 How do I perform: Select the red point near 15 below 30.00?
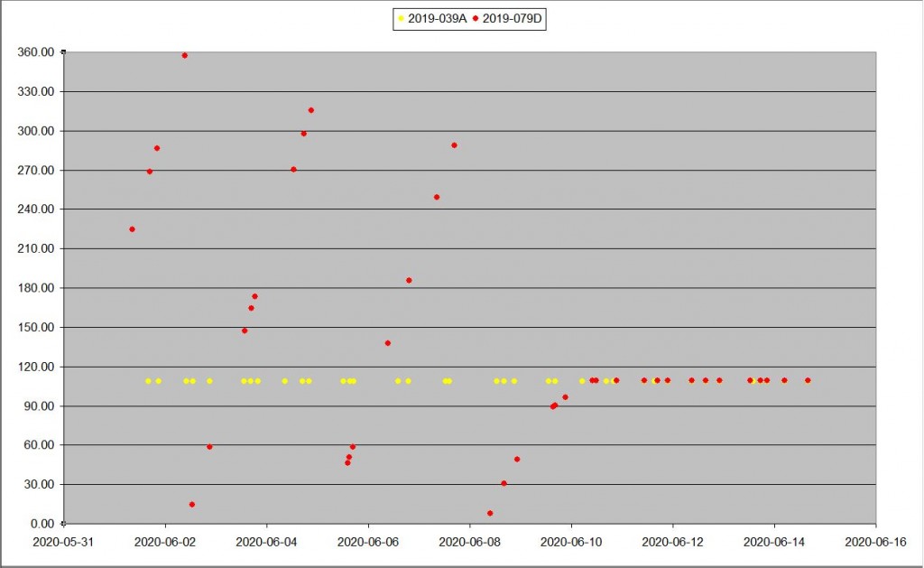point(192,504)
